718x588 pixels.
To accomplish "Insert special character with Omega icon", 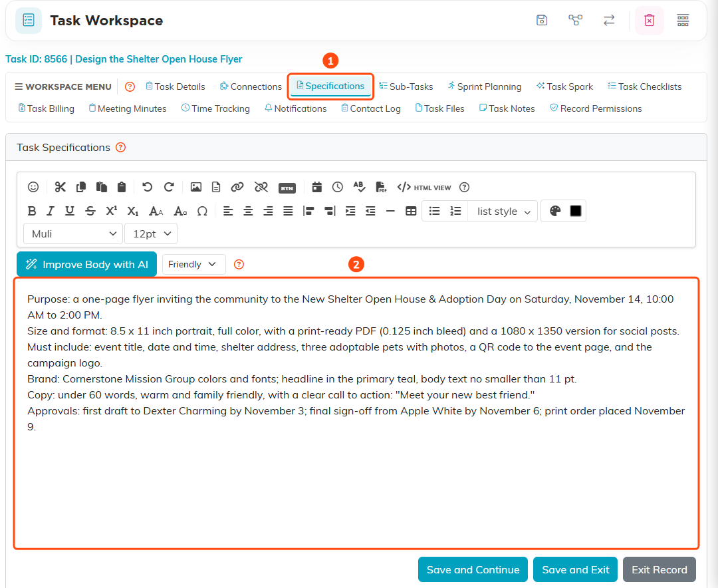I will [202, 212].
